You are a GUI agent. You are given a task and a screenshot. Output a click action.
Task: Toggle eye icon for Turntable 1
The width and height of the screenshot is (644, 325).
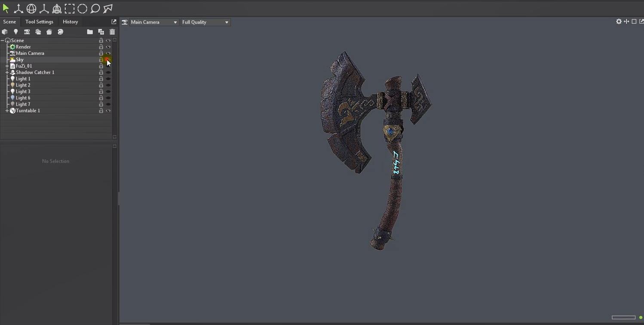click(x=108, y=110)
